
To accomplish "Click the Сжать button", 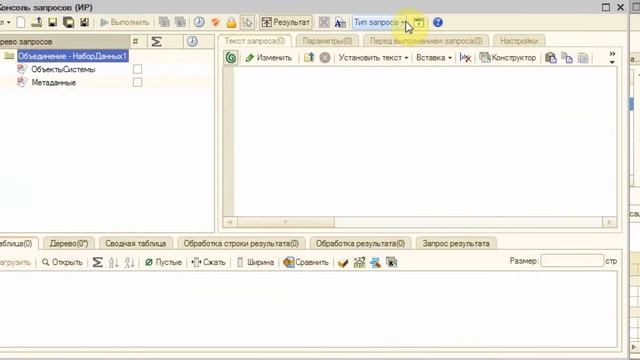I will click(x=209, y=262).
